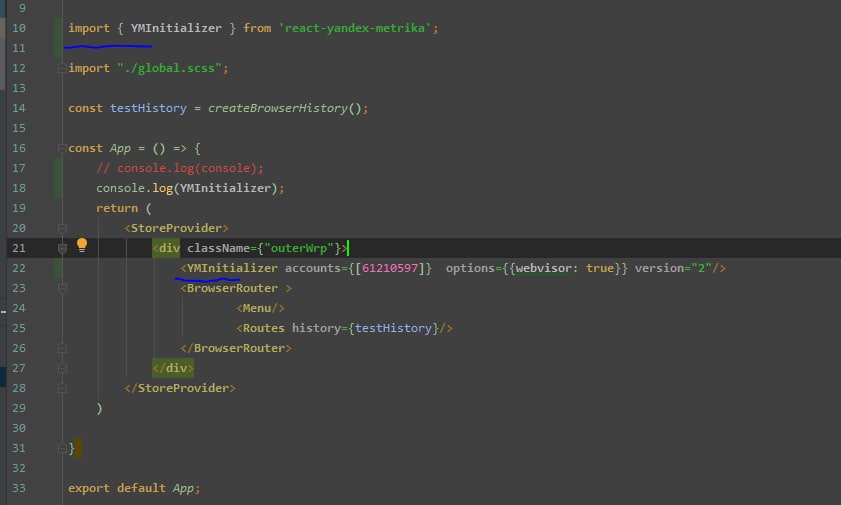Click the return keyword on line 19
This screenshot has height=505, width=841.
point(117,208)
